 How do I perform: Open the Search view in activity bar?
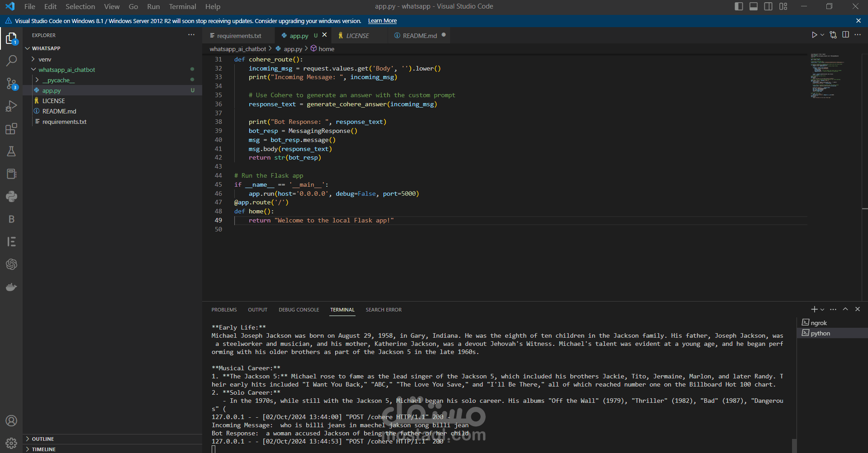11,61
